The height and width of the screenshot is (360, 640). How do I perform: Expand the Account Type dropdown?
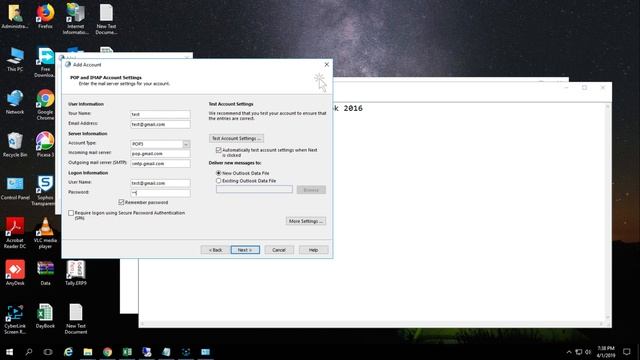coord(186,144)
